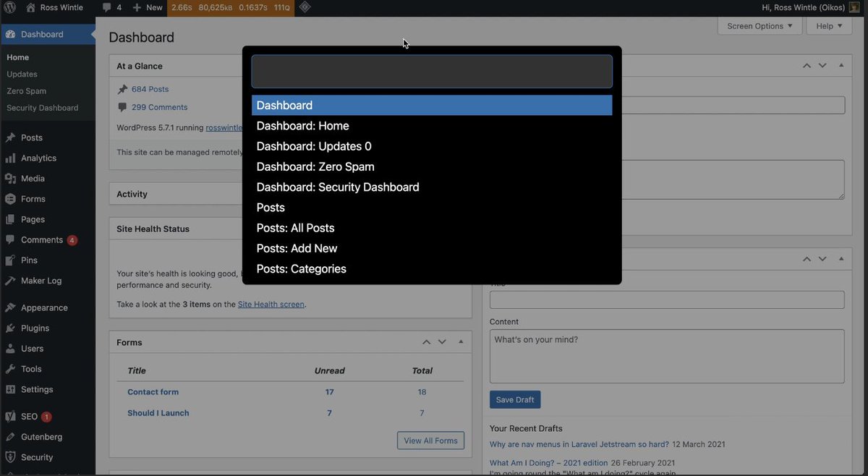Choose Posts: Categories in palette
The image size is (868, 476).
(x=432, y=268)
